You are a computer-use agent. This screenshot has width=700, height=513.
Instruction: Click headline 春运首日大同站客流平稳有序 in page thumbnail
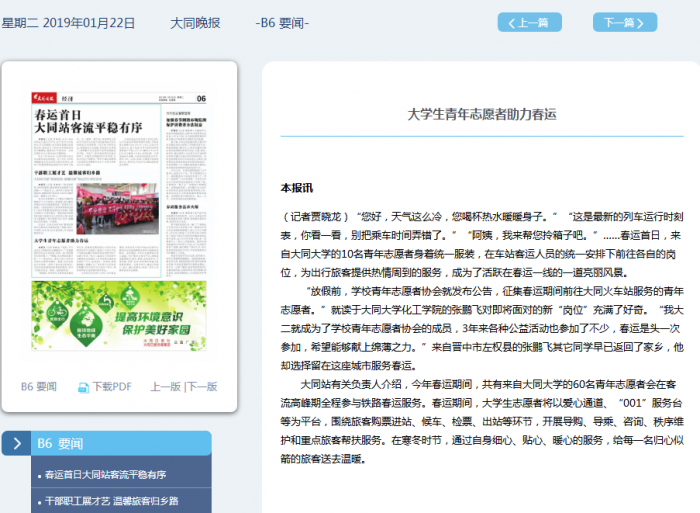(x=88, y=121)
